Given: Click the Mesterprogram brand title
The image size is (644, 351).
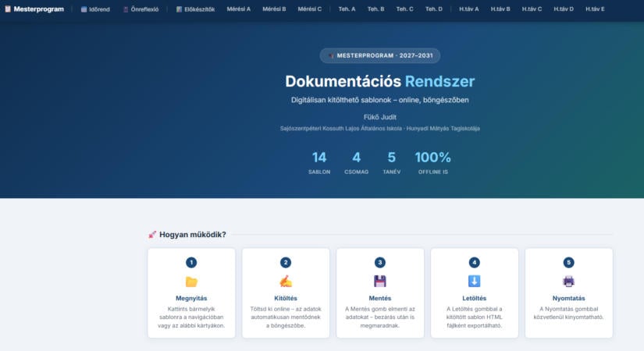Looking at the screenshot, I should 38,9.
